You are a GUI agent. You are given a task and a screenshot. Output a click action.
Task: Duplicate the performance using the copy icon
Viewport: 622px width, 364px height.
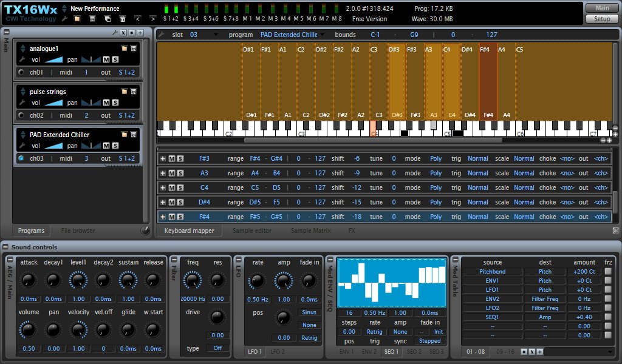pos(108,19)
